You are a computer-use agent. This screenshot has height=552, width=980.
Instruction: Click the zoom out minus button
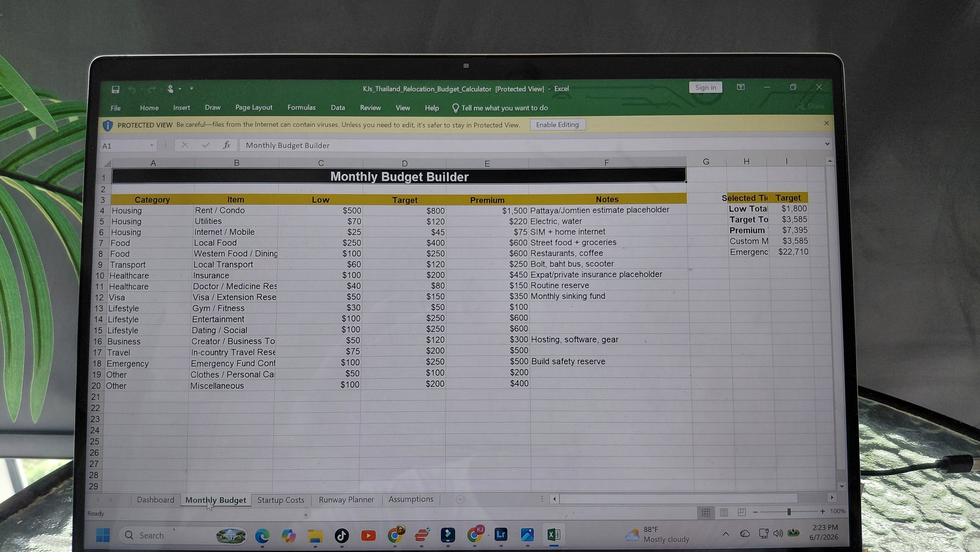(755, 512)
